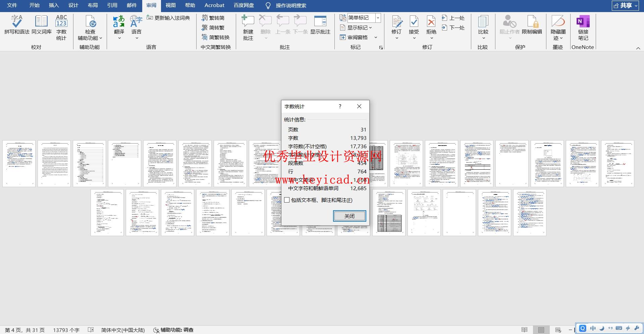Check 包括文本框、脚注和尾注 checkbox

[x=287, y=200]
